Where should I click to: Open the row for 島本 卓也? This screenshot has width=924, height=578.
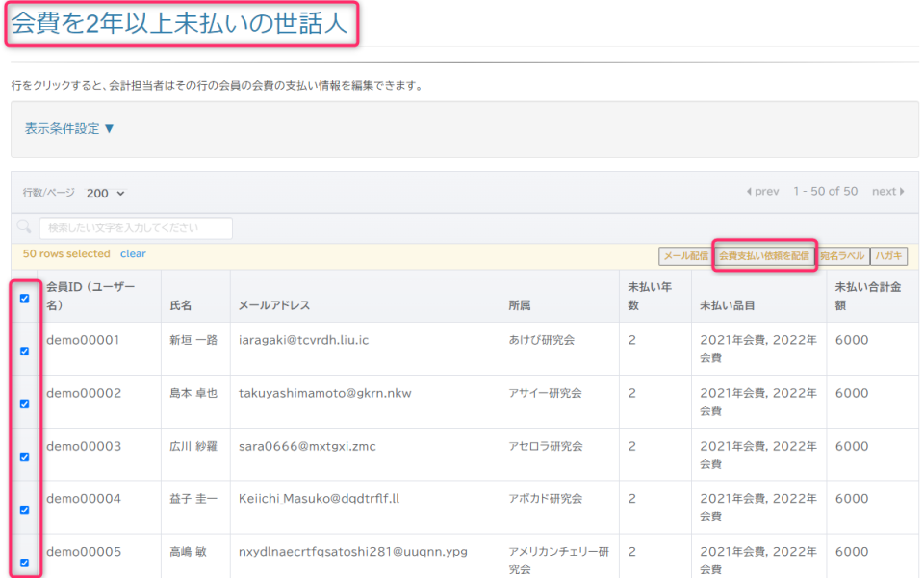coord(193,394)
